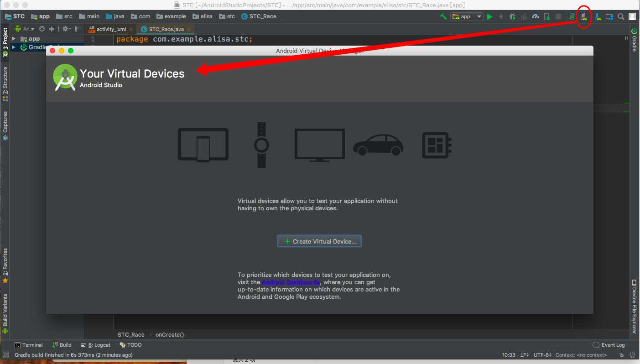
Task: Click STC_Race in editor breadcrumb
Action: point(131,334)
